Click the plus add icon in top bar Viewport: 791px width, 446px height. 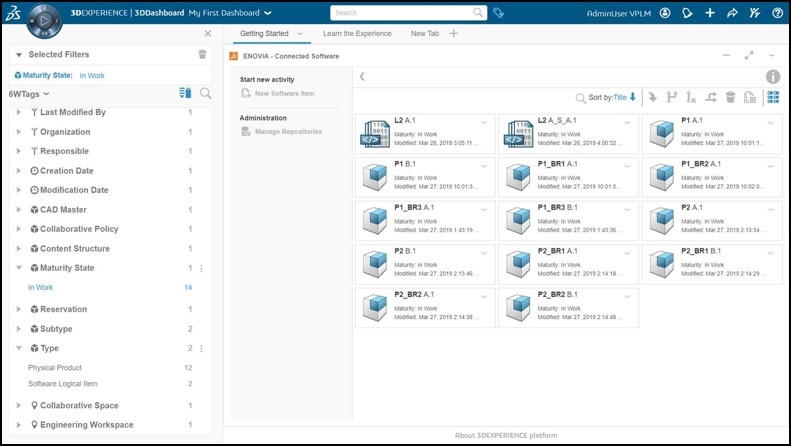click(x=710, y=13)
